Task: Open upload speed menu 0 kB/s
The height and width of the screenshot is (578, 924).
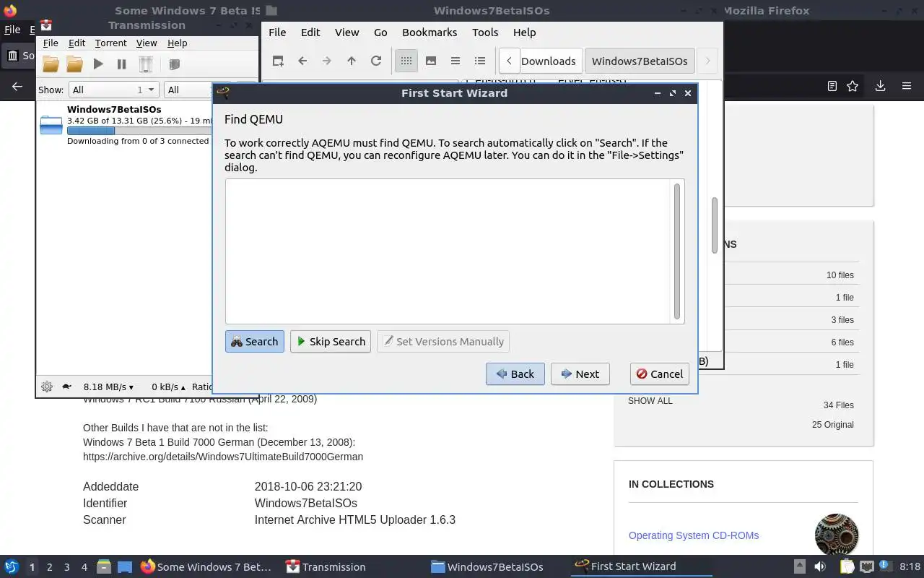Action: [168, 387]
